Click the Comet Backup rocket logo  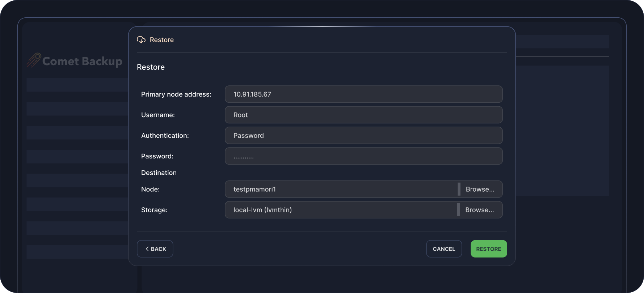click(x=34, y=60)
